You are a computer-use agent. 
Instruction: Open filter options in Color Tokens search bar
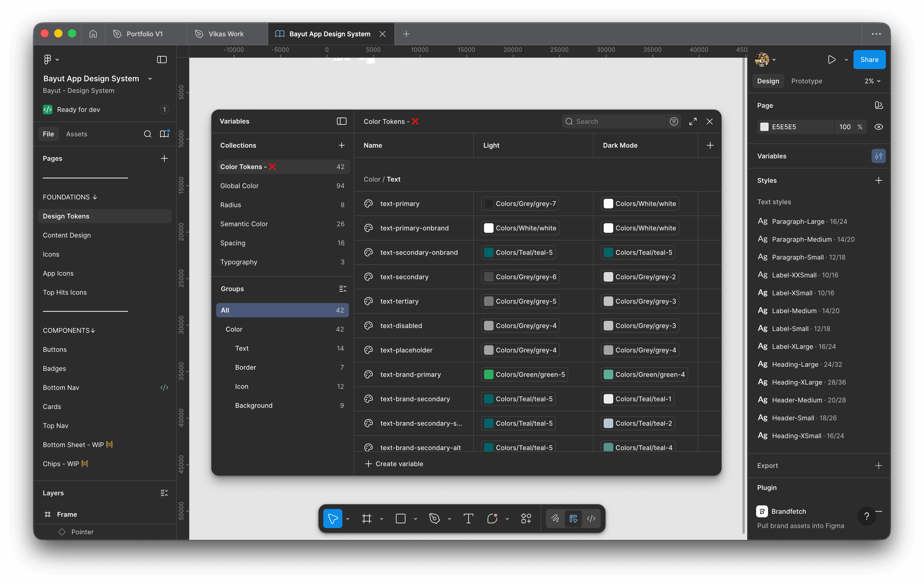tap(674, 121)
